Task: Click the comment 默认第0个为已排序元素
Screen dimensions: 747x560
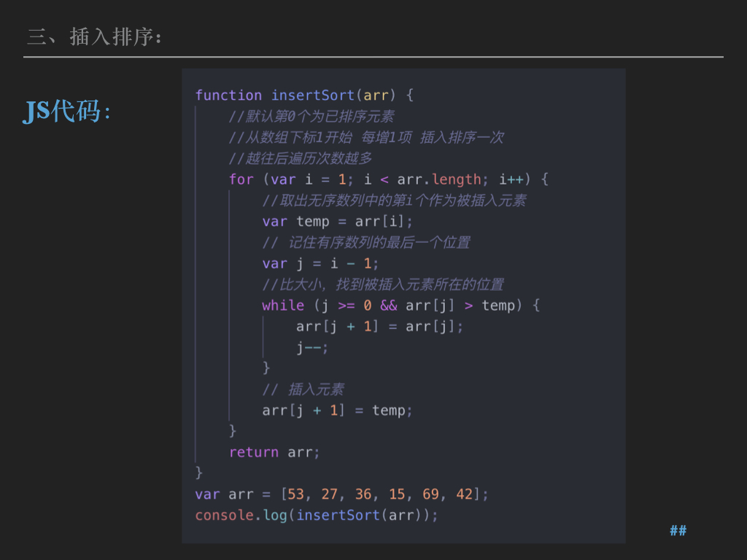Action: (311, 117)
